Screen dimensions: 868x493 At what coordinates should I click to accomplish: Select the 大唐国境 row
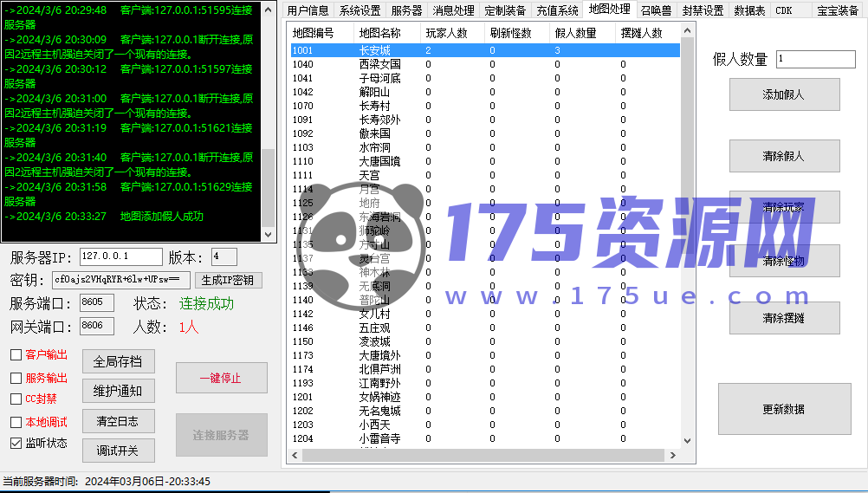(485, 161)
